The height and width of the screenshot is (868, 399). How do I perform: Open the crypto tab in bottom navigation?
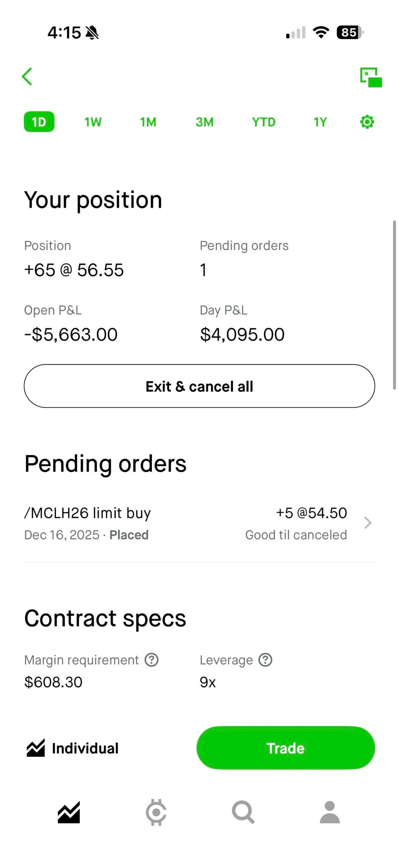156,813
